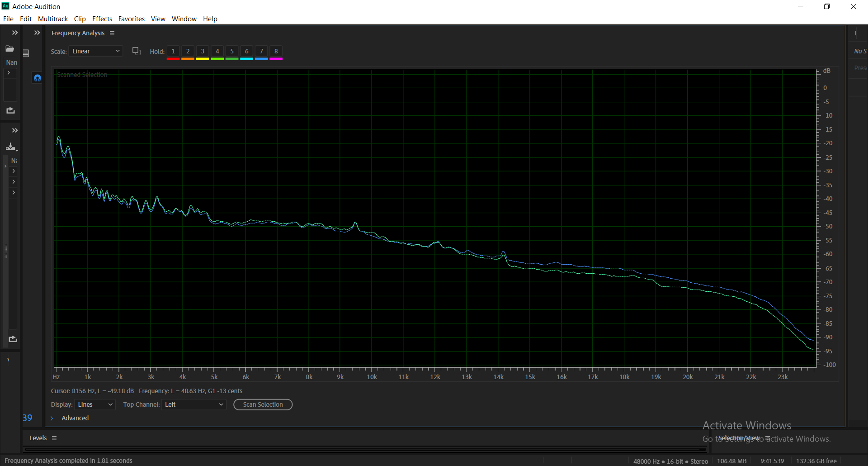Open the Help menu
This screenshot has width=868, height=466.
tap(210, 19)
